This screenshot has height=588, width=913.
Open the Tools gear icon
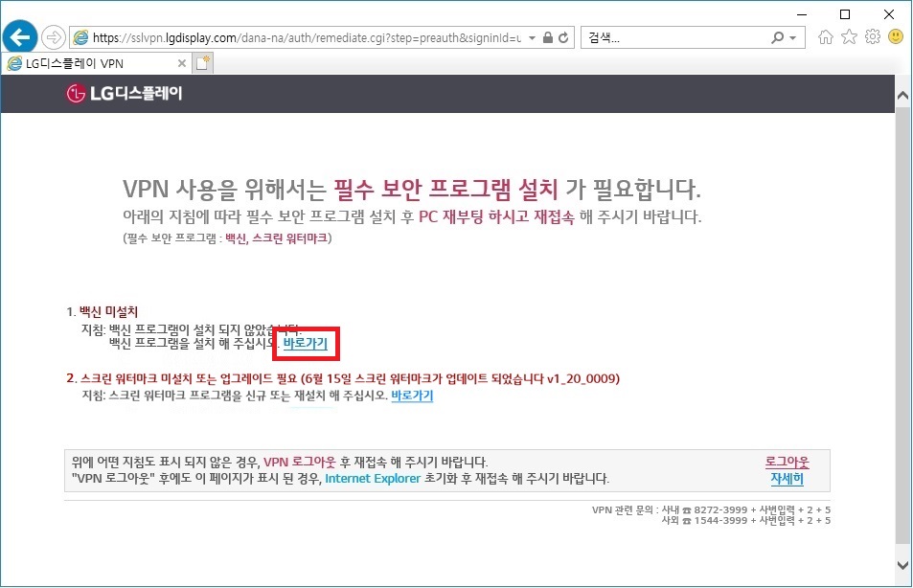coord(872,37)
